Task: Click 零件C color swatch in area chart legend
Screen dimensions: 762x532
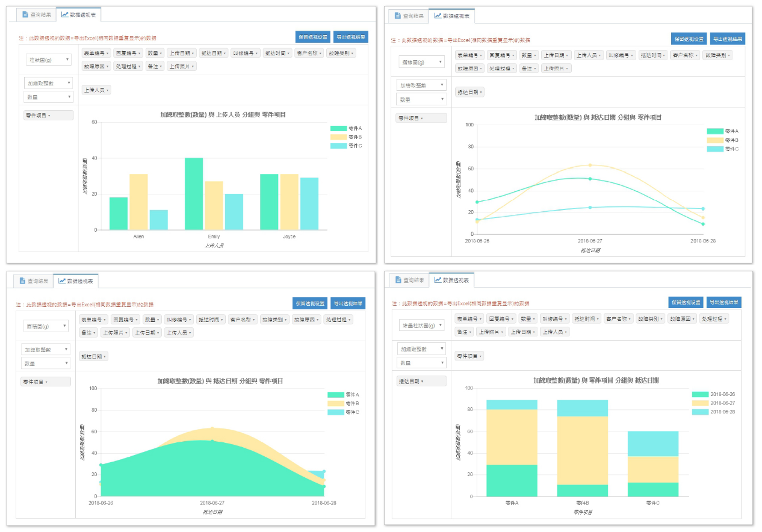Action: [x=335, y=412]
